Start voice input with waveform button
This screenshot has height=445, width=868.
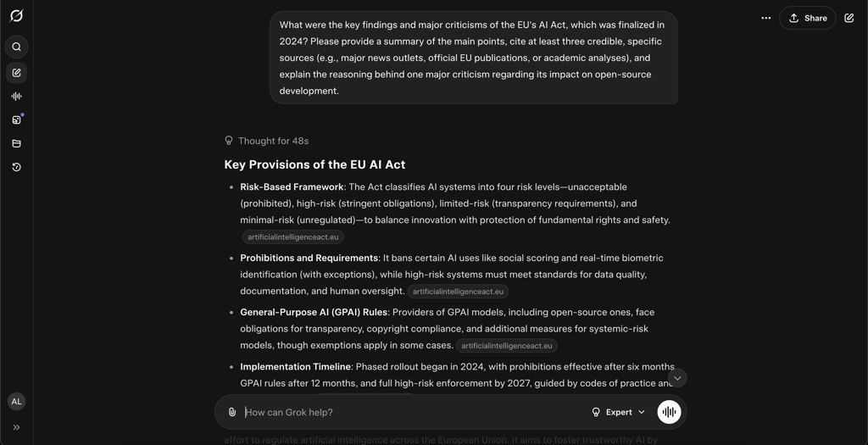669,412
